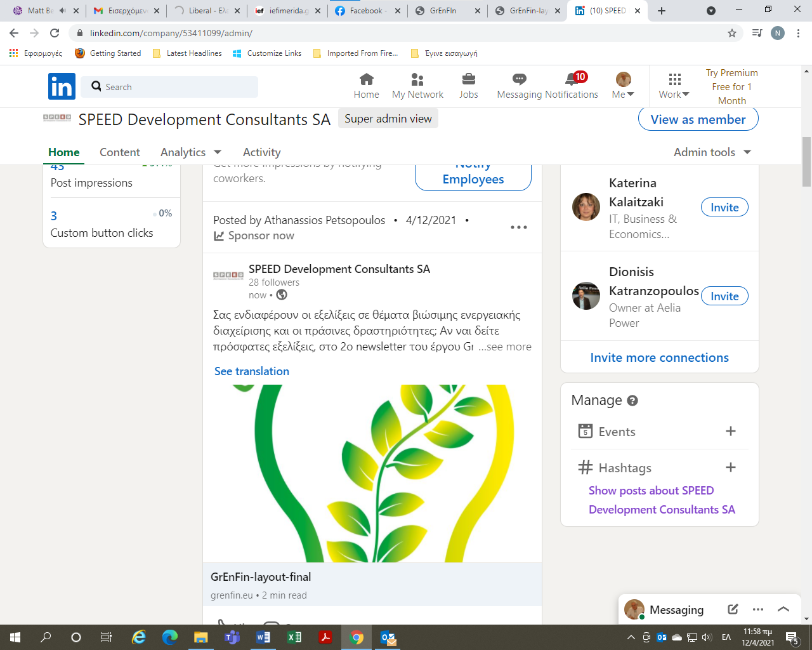The image size is (812, 650).
Task: Invite Katerina Kalaitzaki
Action: 724,208
